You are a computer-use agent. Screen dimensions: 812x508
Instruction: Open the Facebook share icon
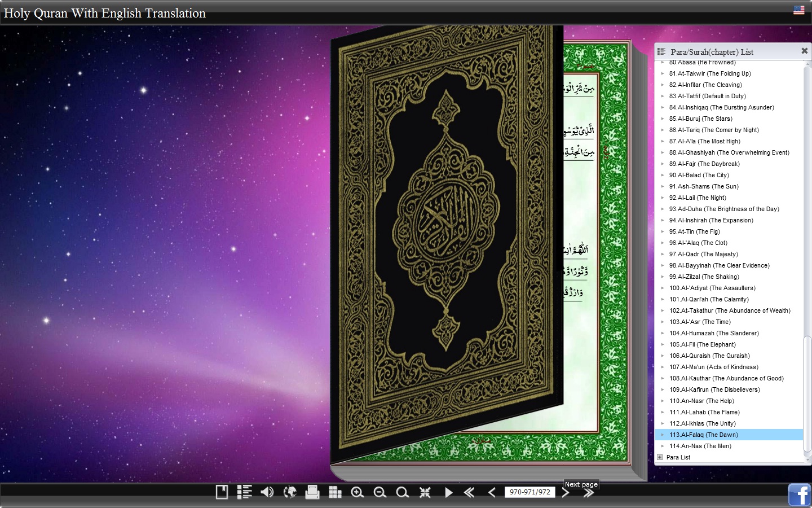[x=800, y=495]
